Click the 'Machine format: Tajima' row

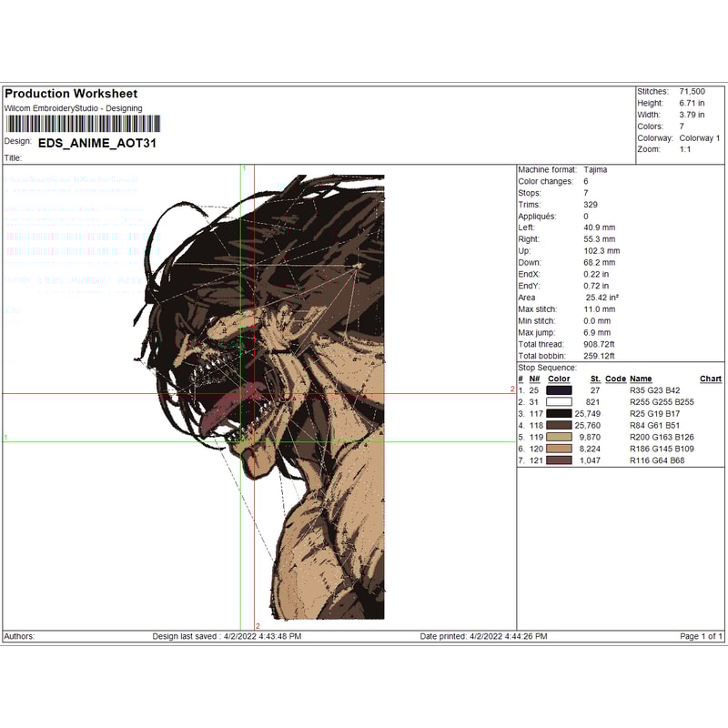562,170
